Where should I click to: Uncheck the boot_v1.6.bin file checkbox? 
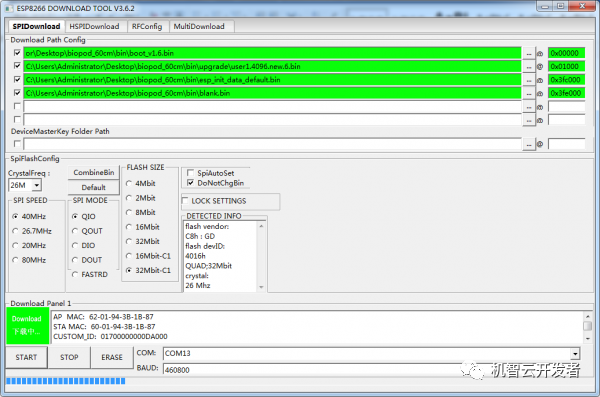(17, 53)
